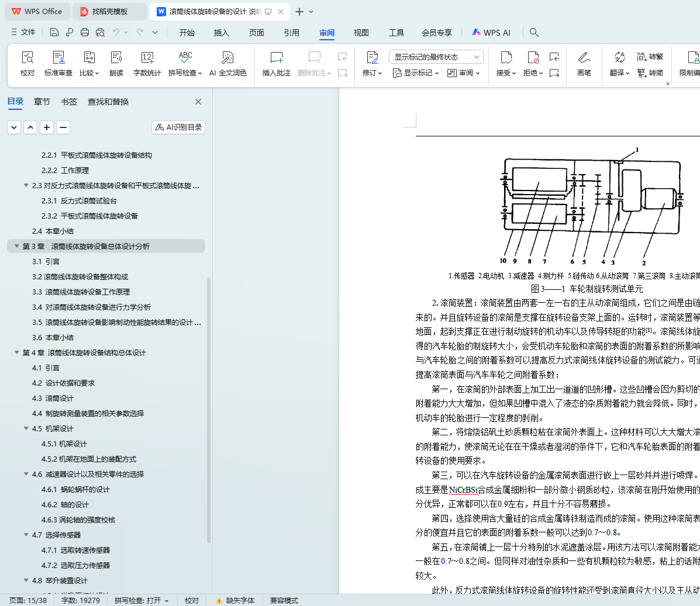Switch to the 视图 ribbon tab
This screenshot has height=606, width=700.
tap(361, 33)
